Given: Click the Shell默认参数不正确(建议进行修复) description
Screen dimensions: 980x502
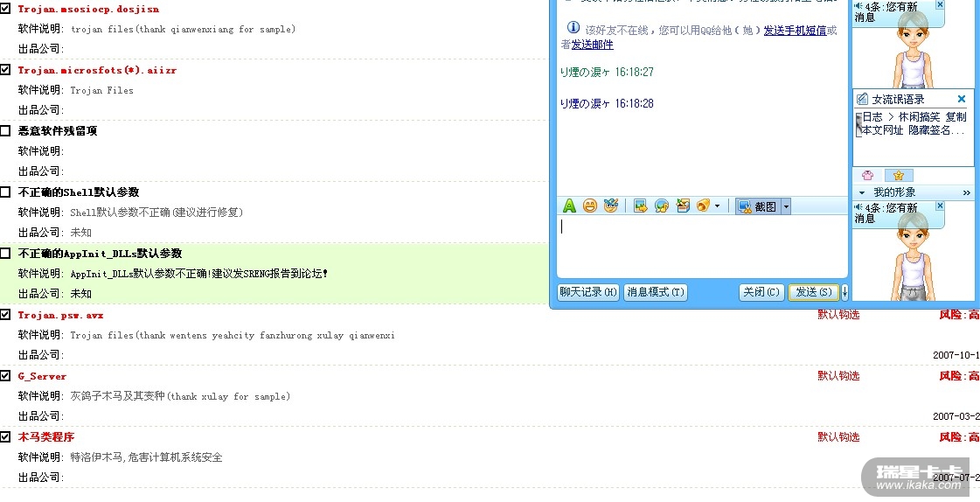Looking at the screenshot, I should [x=156, y=213].
